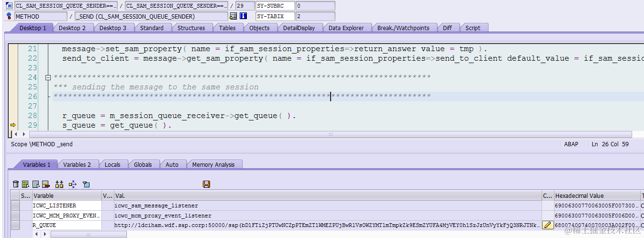
Task: Switch to Variables 2 tab
Action: click(77, 164)
